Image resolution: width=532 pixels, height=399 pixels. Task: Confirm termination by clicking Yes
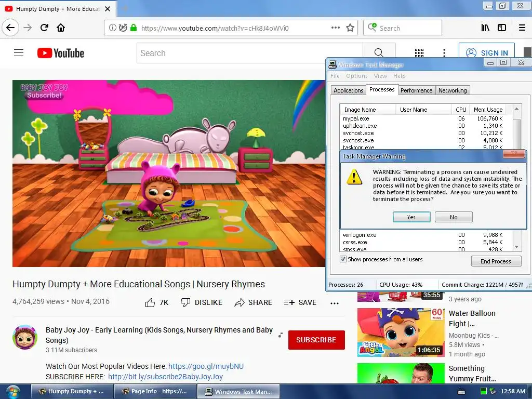pyautogui.click(x=411, y=217)
